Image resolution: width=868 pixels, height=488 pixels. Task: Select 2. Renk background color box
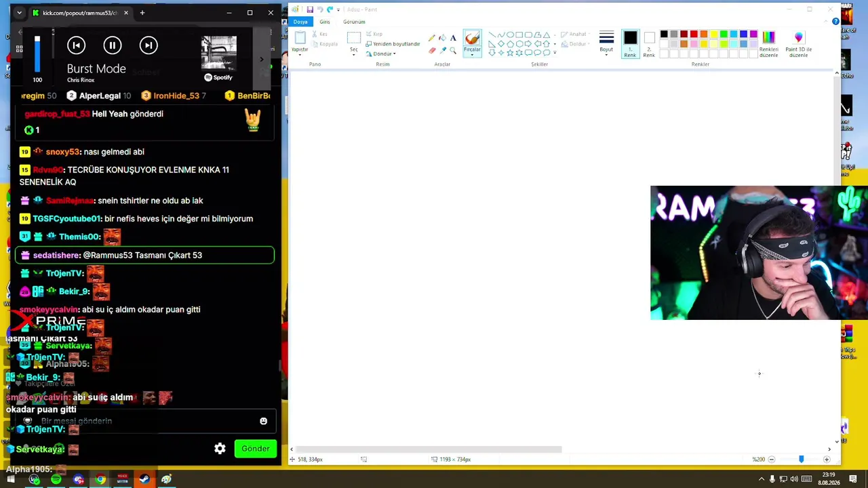649,44
